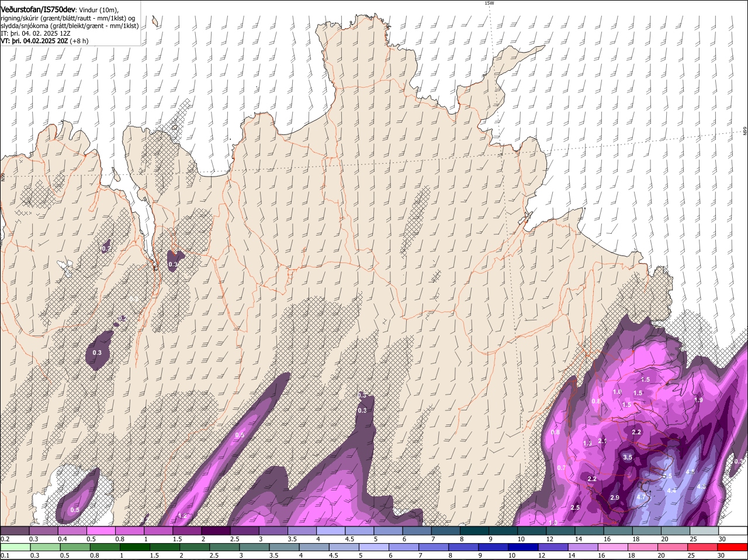Select the bright red swatch between 25 and 30
The image size is (748, 560).
pyautogui.click(x=704, y=547)
